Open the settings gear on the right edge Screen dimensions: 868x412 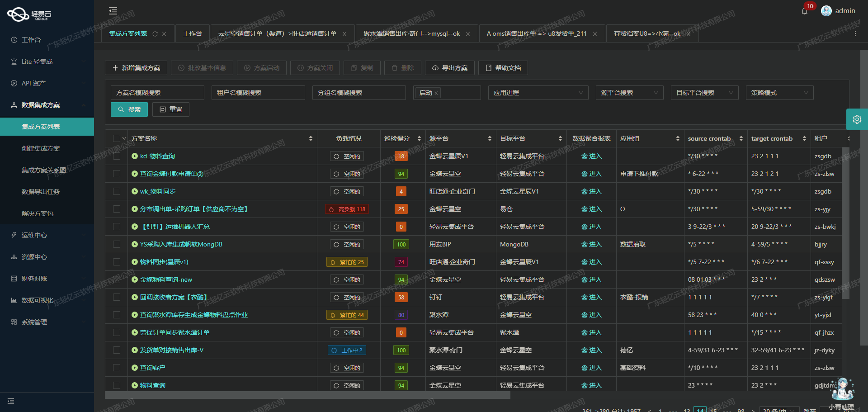click(x=857, y=119)
